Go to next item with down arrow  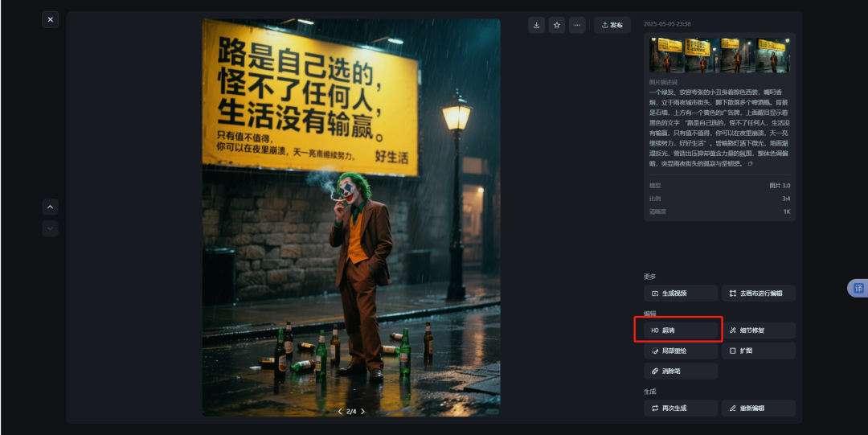point(51,228)
